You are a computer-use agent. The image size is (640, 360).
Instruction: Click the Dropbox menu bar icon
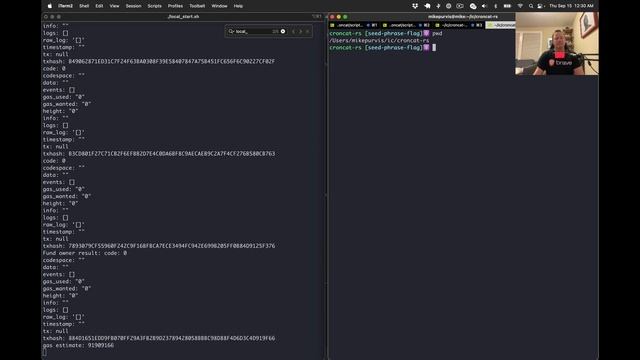coord(415,6)
